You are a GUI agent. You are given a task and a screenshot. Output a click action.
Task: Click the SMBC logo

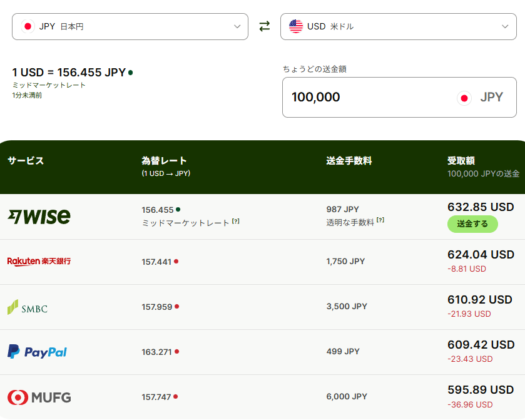point(28,307)
